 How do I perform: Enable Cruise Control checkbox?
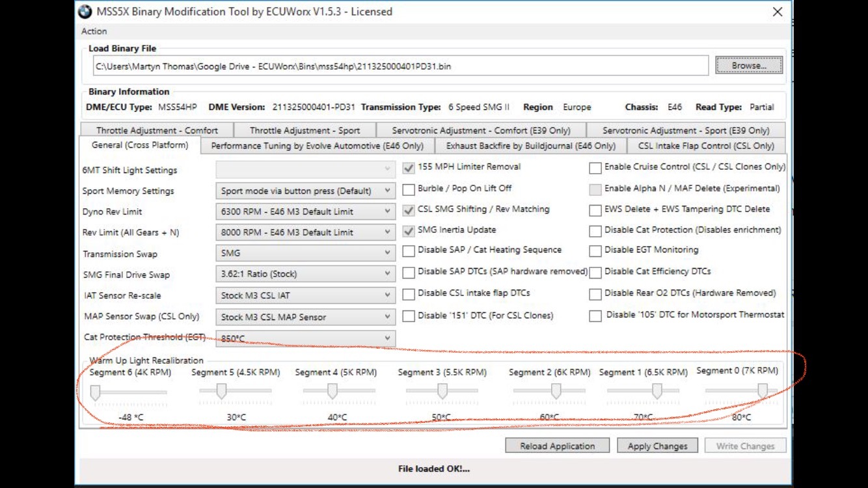(x=595, y=168)
